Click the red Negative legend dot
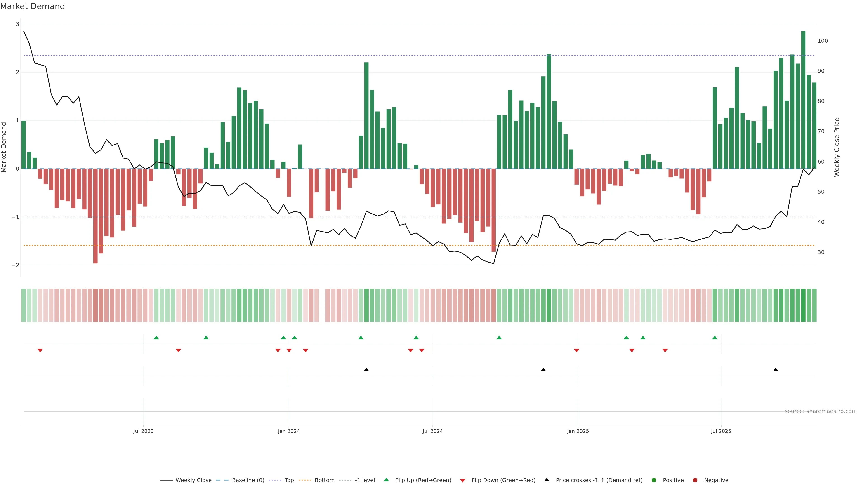 (x=695, y=480)
